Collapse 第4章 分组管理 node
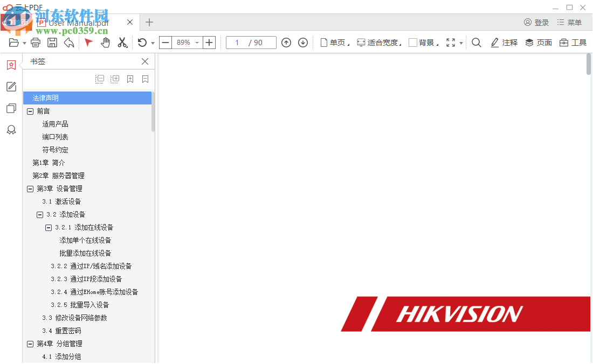Image resolution: width=593 pixels, height=364 pixels. pyautogui.click(x=30, y=344)
